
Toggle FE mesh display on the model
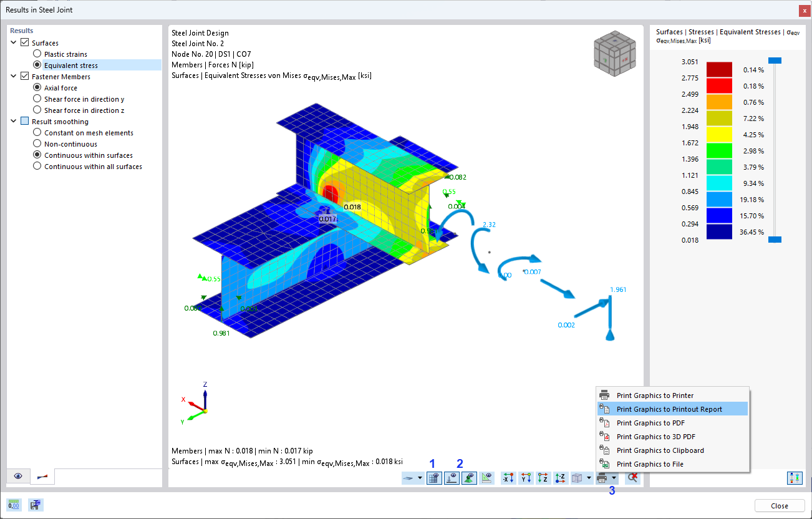point(433,478)
